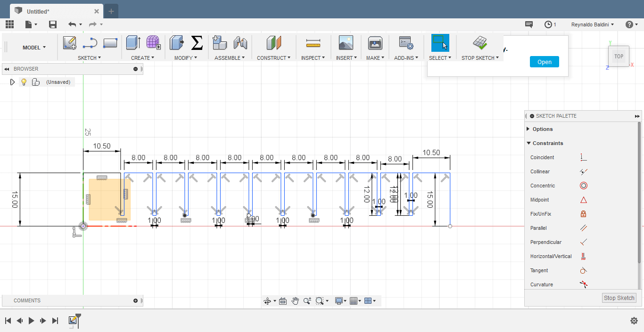This screenshot has width=644, height=332.
Task: Toggle the (Unsaved) component lightbulb visibility
Action: point(24,82)
